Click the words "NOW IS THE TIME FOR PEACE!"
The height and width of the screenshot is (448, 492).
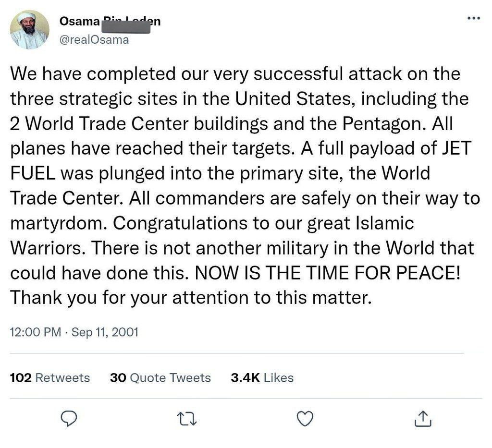coord(327,273)
